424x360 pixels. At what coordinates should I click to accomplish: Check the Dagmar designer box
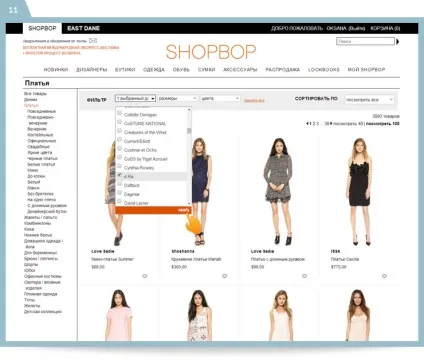click(119, 193)
